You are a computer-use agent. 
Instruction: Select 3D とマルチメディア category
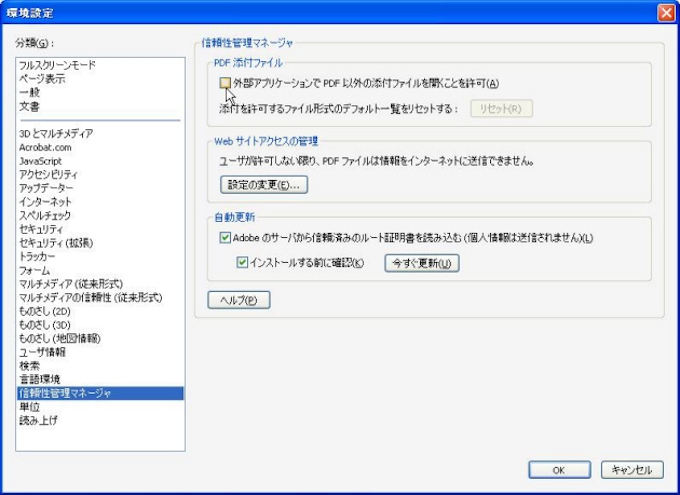[x=56, y=133]
